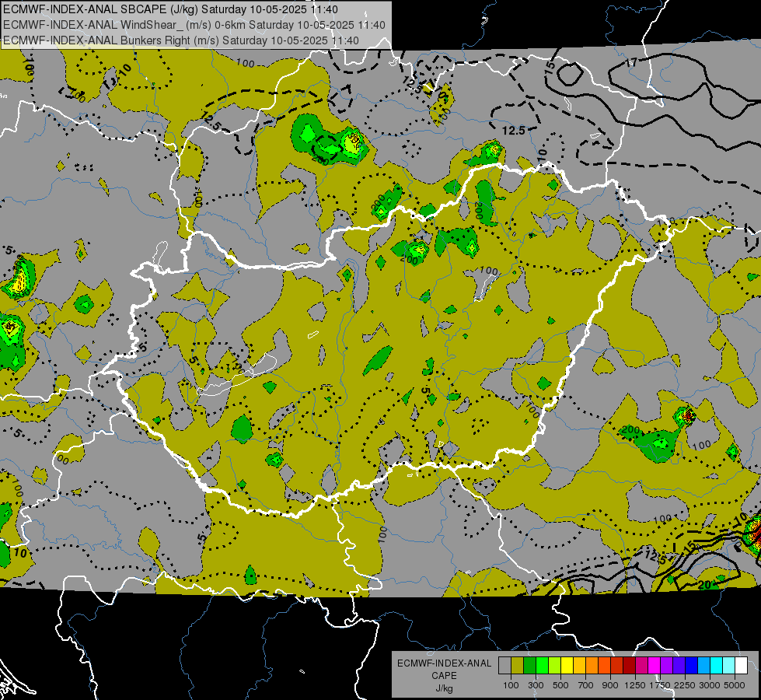Click the SBCAPE (J/kg) header line
The image size is (761, 700).
click(x=170, y=9)
